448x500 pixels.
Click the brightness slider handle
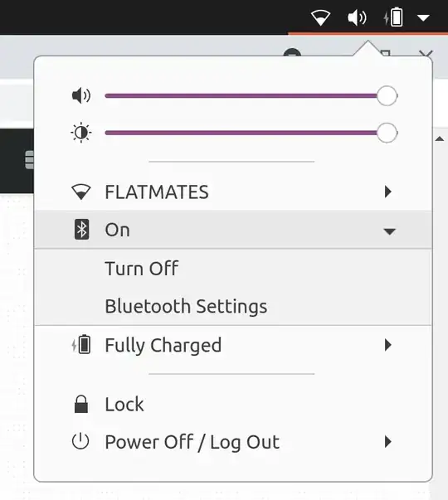click(x=387, y=133)
